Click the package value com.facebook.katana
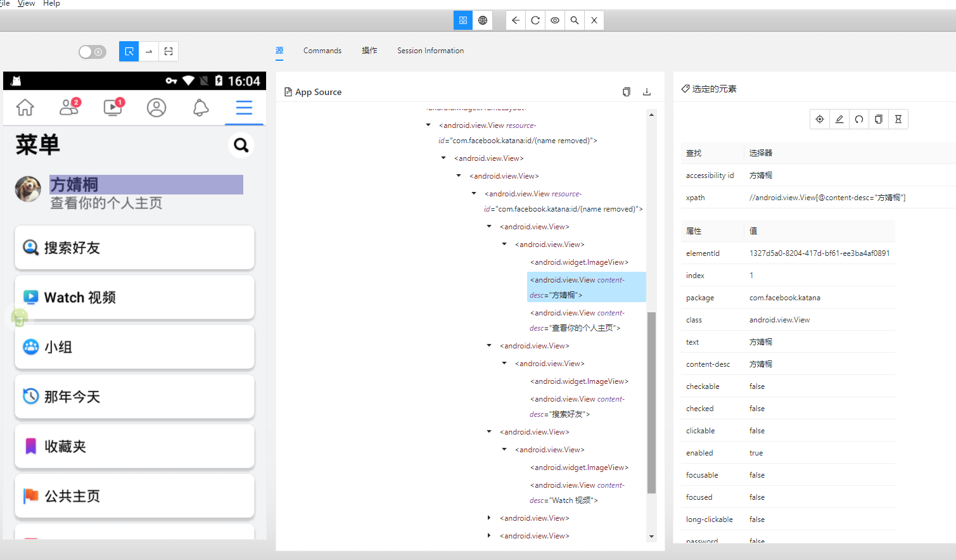Viewport: 956px width, 560px height. click(x=785, y=298)
